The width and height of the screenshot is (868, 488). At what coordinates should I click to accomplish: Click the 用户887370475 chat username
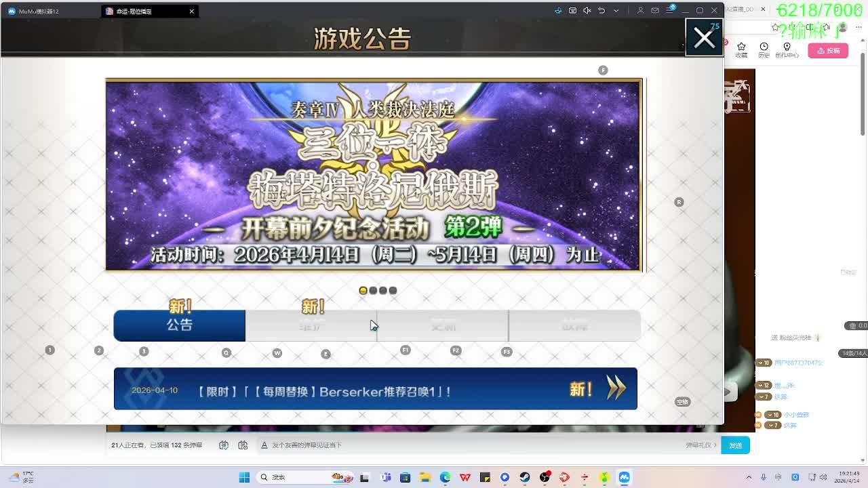tap(798, 363)
